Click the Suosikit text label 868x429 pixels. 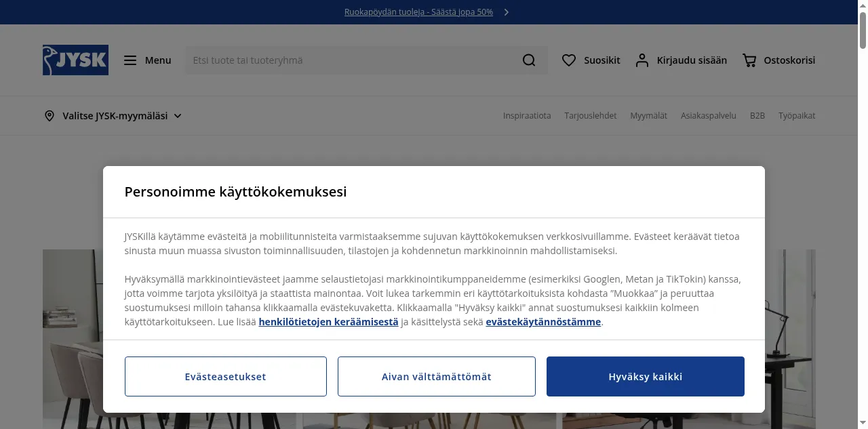pos(602,60)
